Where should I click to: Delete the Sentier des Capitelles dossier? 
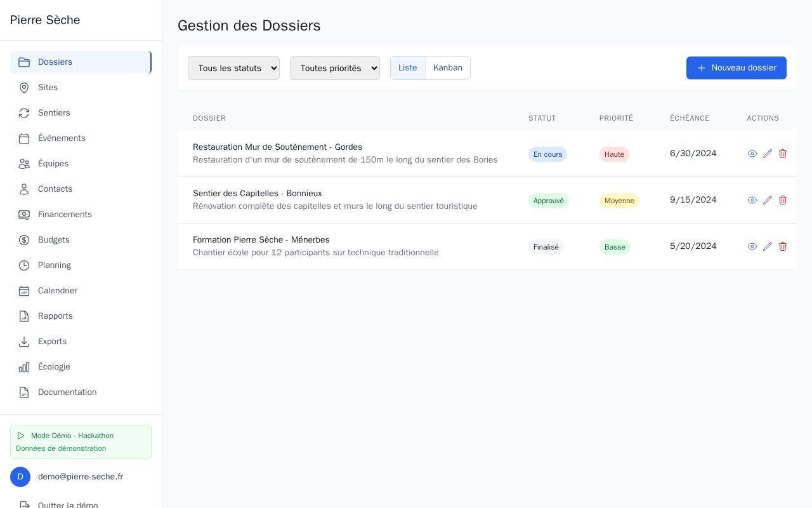[783, 200]
